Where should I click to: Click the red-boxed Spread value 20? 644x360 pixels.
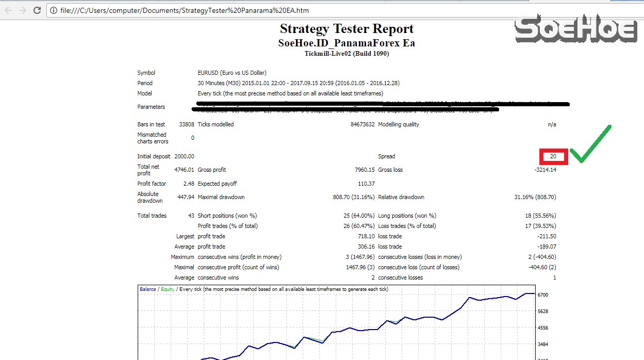pos(553,156)
